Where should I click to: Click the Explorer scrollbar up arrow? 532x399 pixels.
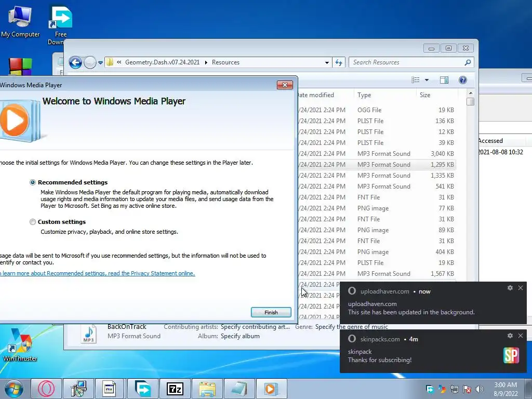[x=470, y=93]
